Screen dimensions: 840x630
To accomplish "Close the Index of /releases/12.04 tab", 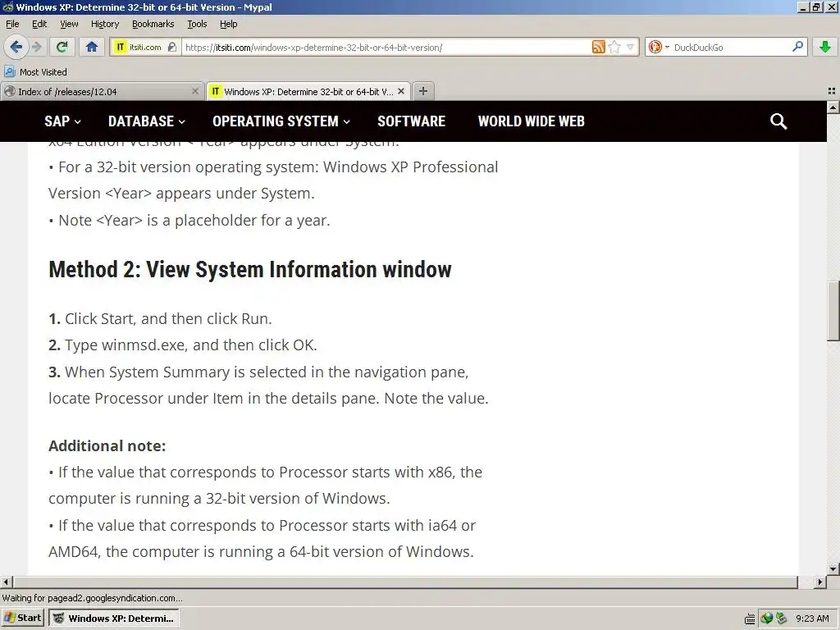I will (195, 92).
